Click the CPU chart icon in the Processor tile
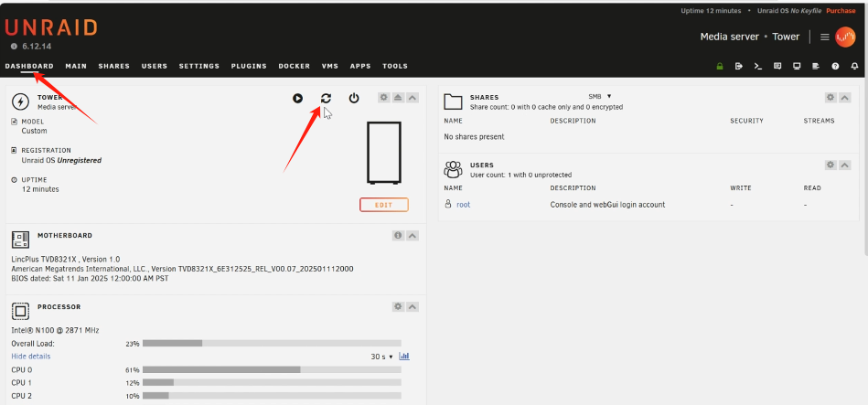 click(404, 357)
